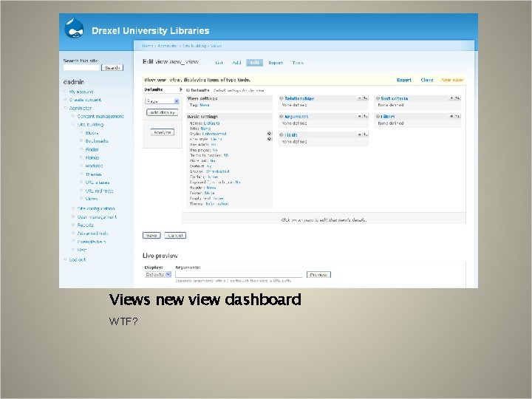532x399 pixels.
Task: Click the Add display button
Action: [x=162, y=112]
